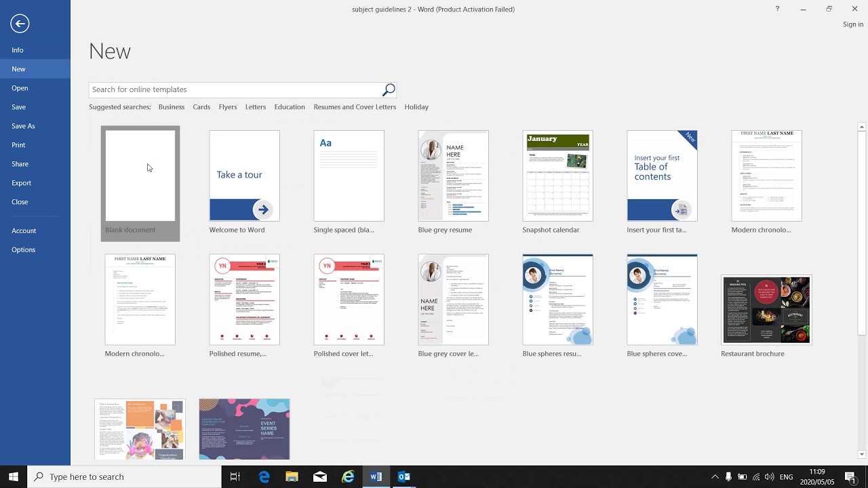The image size is (868, 488).
Task: Open the Info page
Action: (x=35, y=50)
